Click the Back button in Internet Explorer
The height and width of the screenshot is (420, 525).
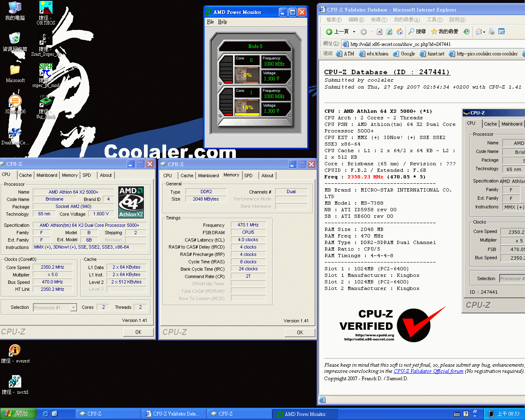coord(338,32)
